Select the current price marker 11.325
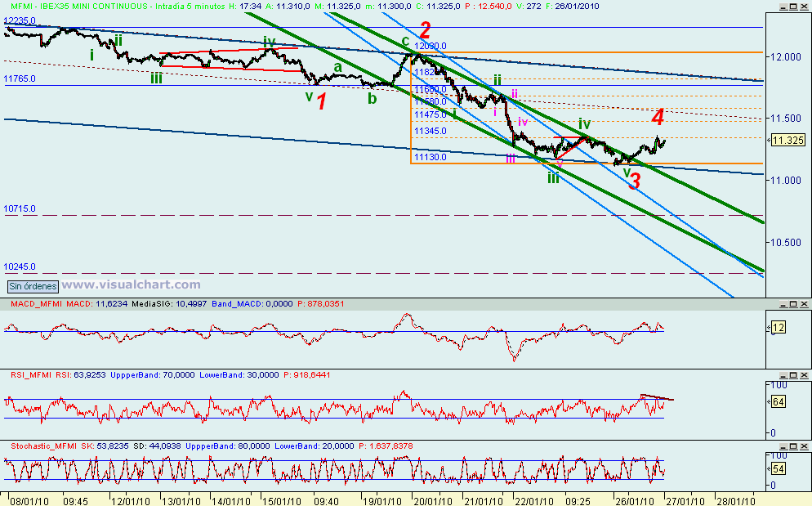This screenshot has height=506, width=812. [x=787, y=140]
